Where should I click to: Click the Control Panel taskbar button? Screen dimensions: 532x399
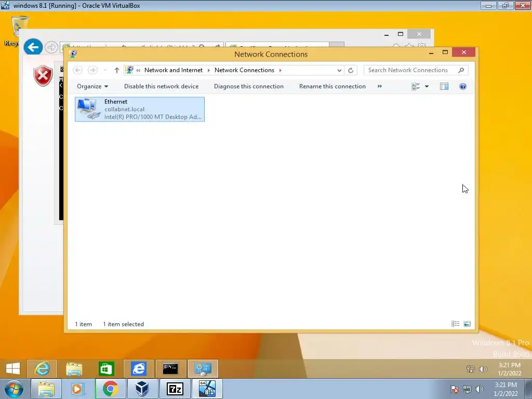203,368
